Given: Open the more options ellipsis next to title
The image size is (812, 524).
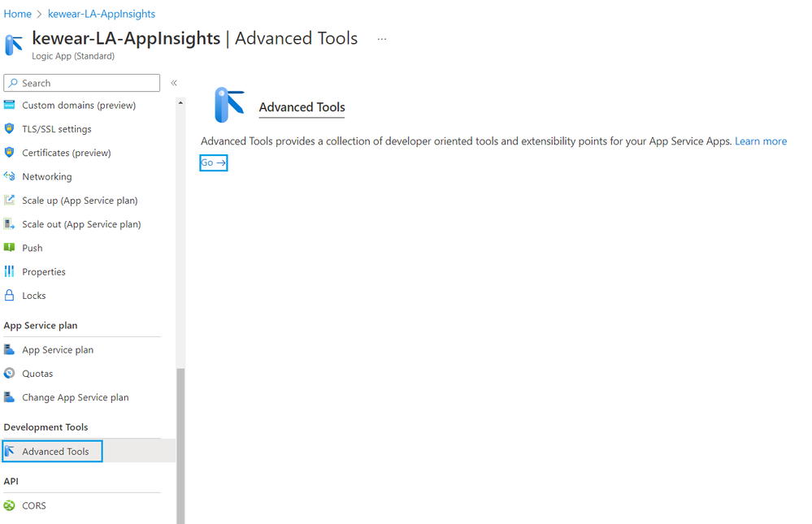Looking at the screenshot, I should (x=382, y=39).
